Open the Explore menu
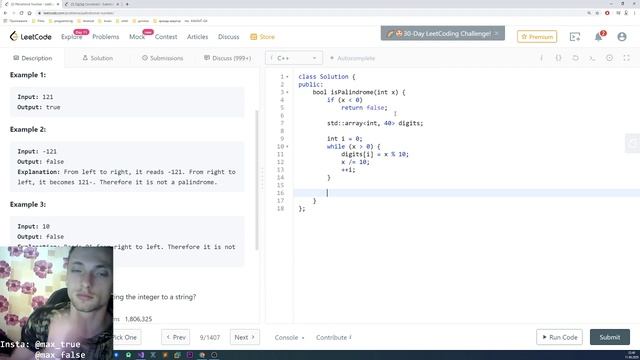The image size is (640, 360). click(72, 37)
